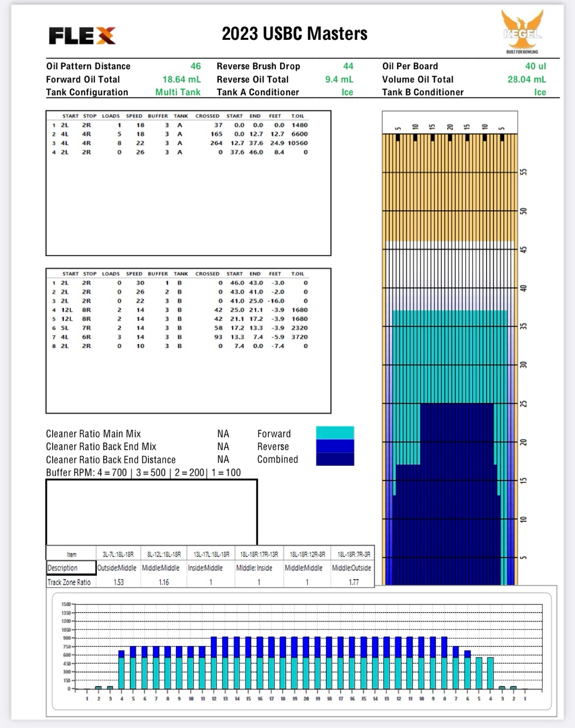Click the Track Zone Ratio value 1.53
Viewport: 575px width, 728px height.
pyautogui.click(x=119, y=582)
